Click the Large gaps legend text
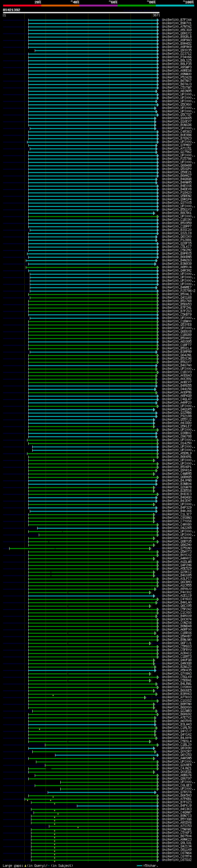Screen dimensions: 197x868 tap(38, 865)
